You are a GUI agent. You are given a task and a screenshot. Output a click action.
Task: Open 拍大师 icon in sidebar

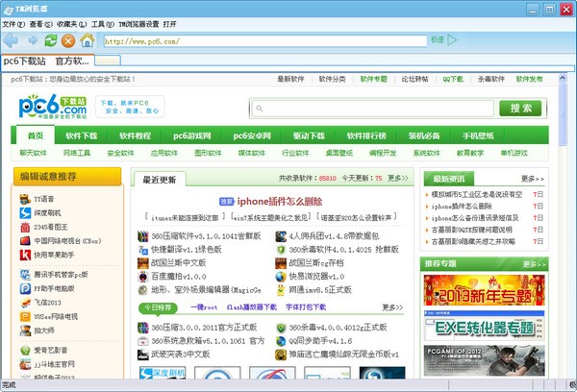(x=25, y=331)
